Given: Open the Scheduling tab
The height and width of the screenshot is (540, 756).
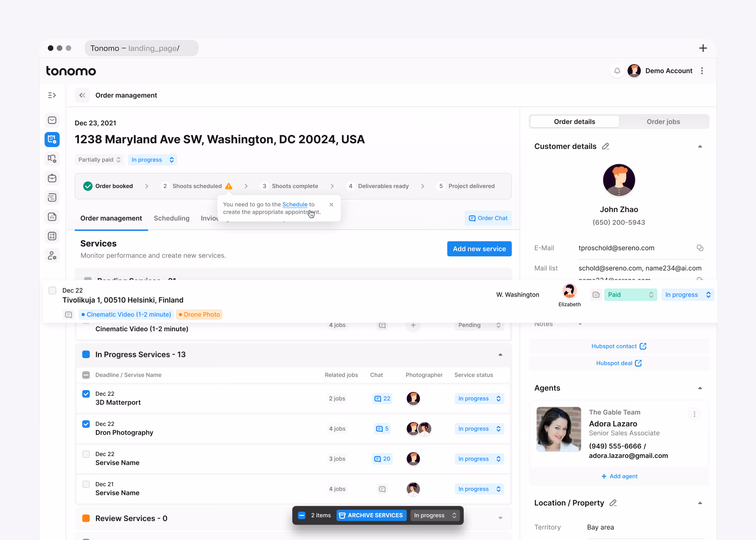Looking at the screenshot, I should coord(171,218).
